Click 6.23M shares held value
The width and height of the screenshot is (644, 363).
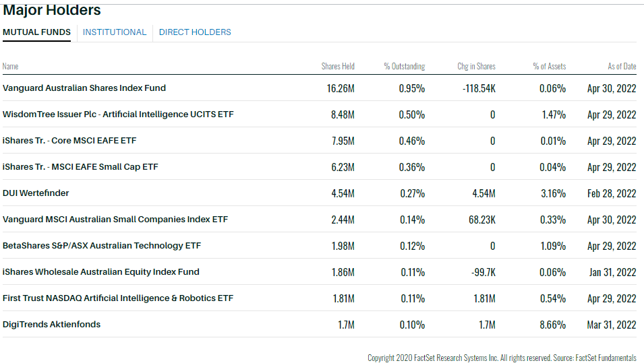[x=343, y=167]
